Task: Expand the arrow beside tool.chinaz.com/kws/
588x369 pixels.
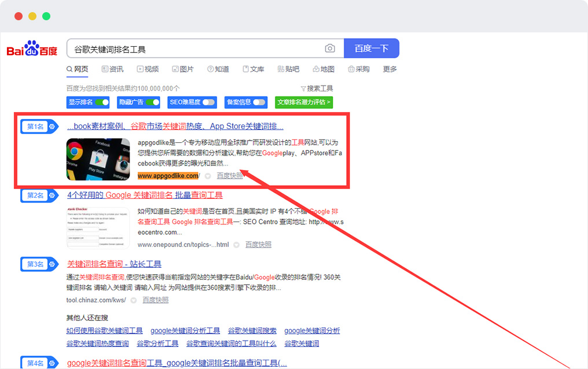Action: pyautogui.click(x=134, y=300)
